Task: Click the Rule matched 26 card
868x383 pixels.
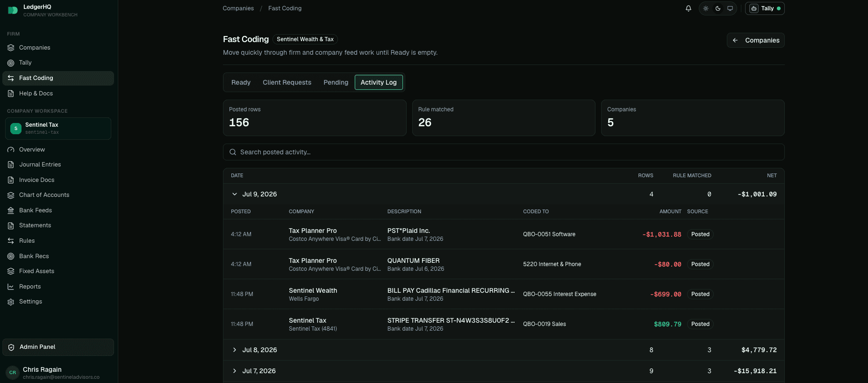Action: 504,118
